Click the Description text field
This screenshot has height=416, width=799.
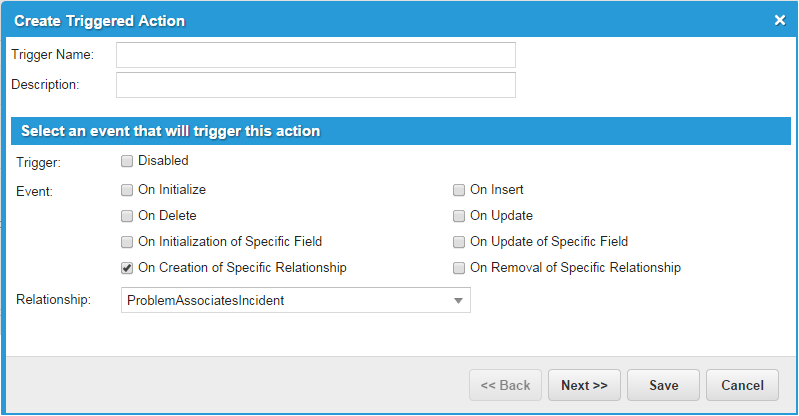coord(315,85)
